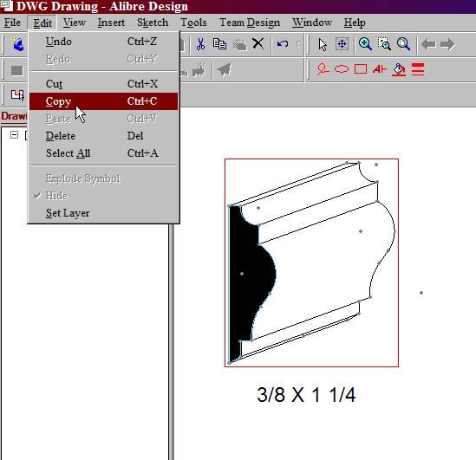The height and width of the screenshot is (460, 476).
Task: Select the red callout balloon tool
Action: tap(323, 69)
